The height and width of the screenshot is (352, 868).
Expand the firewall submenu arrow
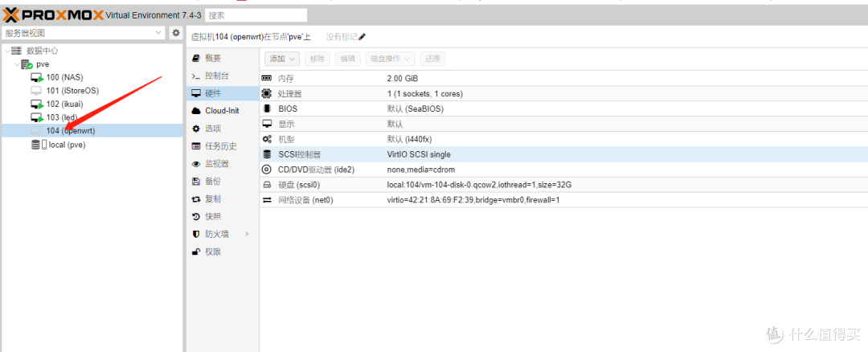click(x=247, y=234)
